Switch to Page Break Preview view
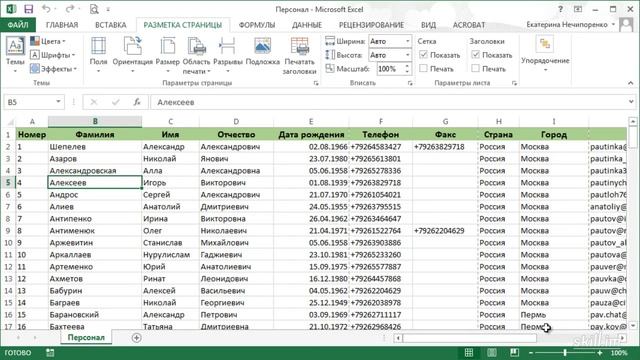640x360 pixels. tap(514, 353)
